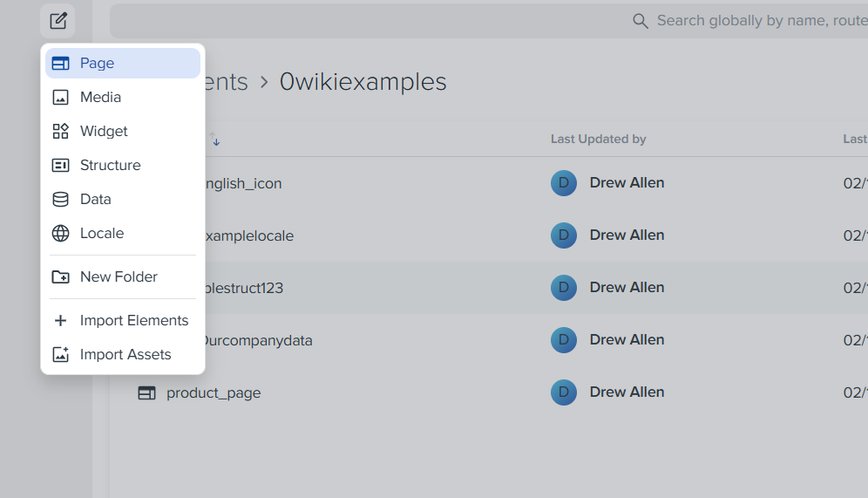Click the Locale globe icon

click(x=60, y=233)
